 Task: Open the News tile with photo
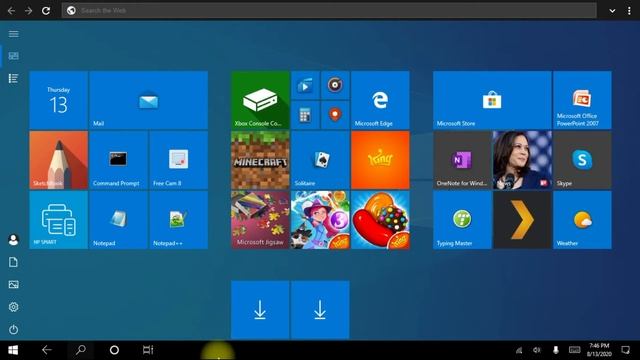(522, 160)
